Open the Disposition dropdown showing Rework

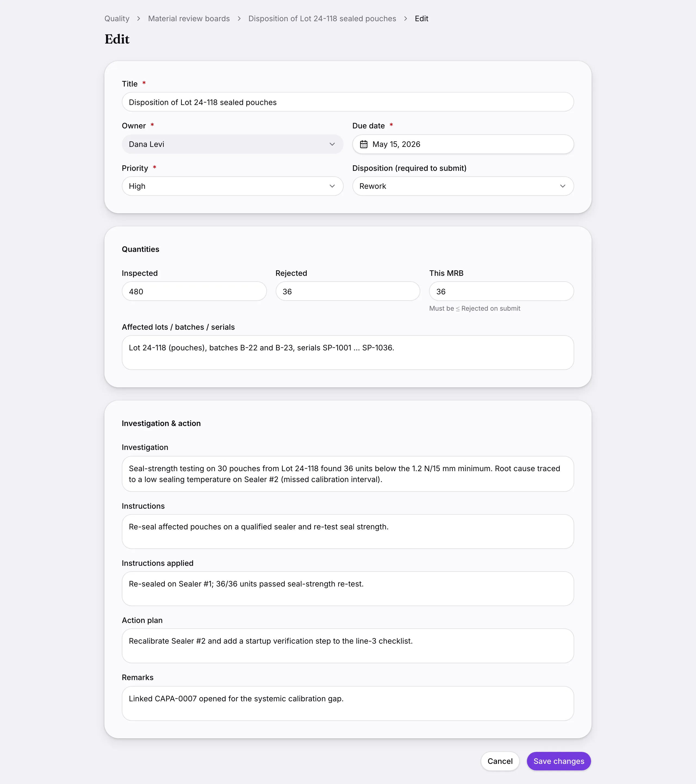463,186
